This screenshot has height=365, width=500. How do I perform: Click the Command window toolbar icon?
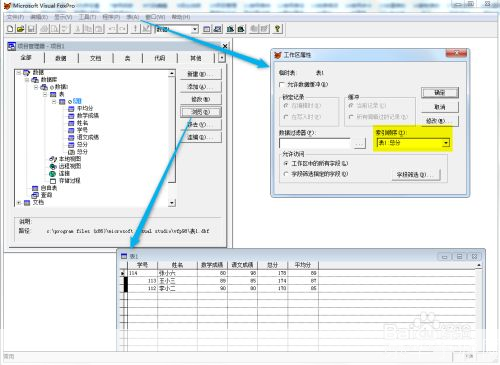click(207, 29)
